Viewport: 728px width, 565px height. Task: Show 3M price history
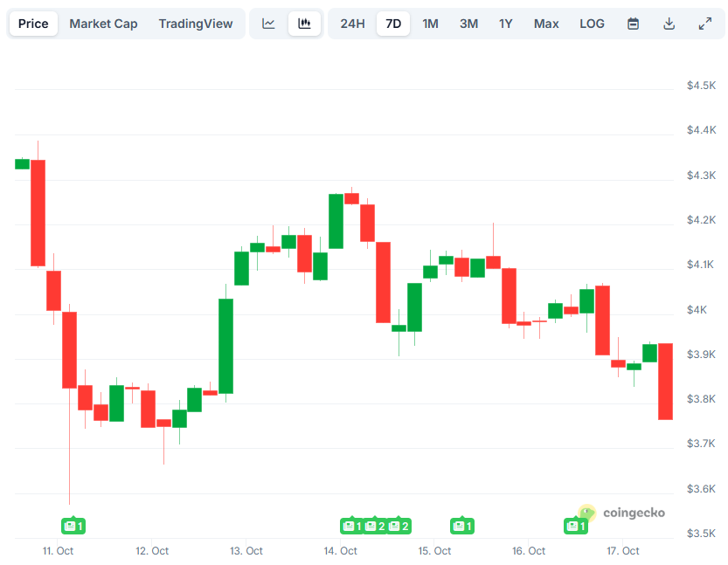(x=468, y=24)
